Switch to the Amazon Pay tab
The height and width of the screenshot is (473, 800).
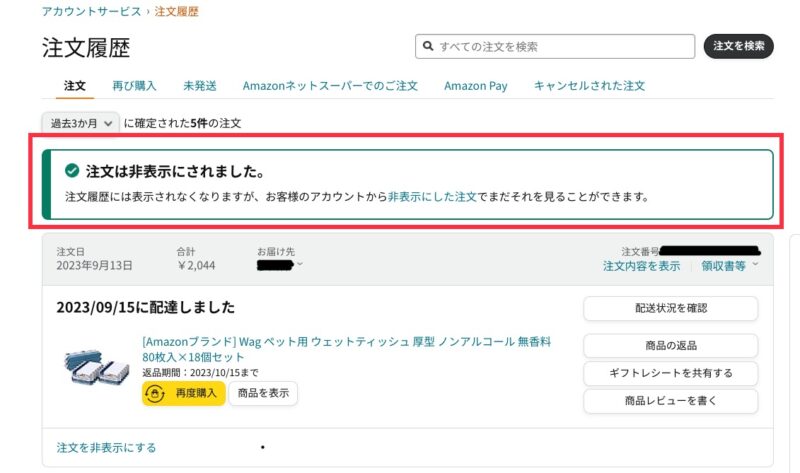coord(476,86)
